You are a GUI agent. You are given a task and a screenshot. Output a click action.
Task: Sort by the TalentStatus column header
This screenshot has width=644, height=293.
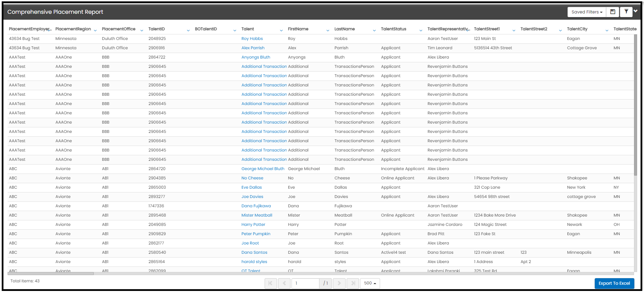click(x=393, y=29)
